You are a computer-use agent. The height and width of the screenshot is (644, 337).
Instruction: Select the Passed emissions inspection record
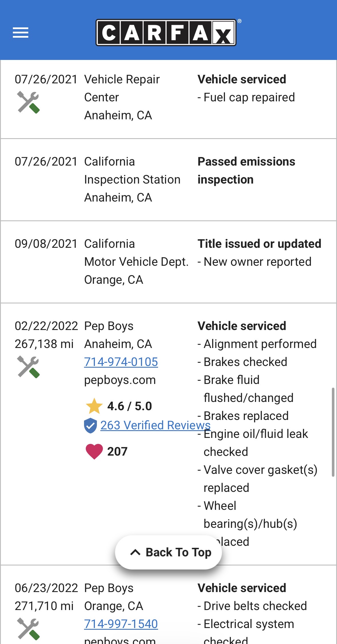point(246,170)
